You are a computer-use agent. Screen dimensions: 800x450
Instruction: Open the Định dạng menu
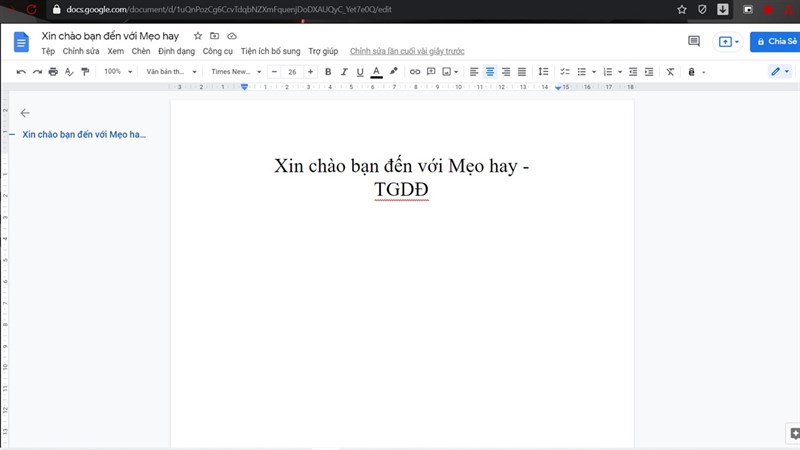coord(177,51)
